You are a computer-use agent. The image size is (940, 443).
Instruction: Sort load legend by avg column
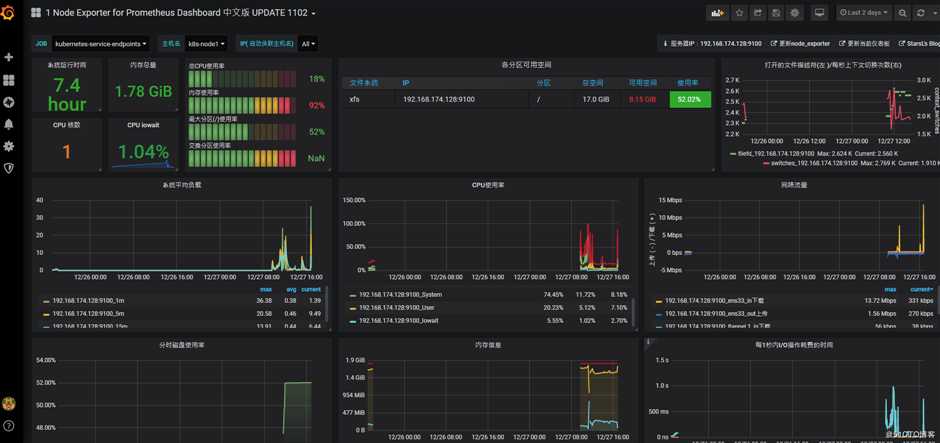coord(291,290)
